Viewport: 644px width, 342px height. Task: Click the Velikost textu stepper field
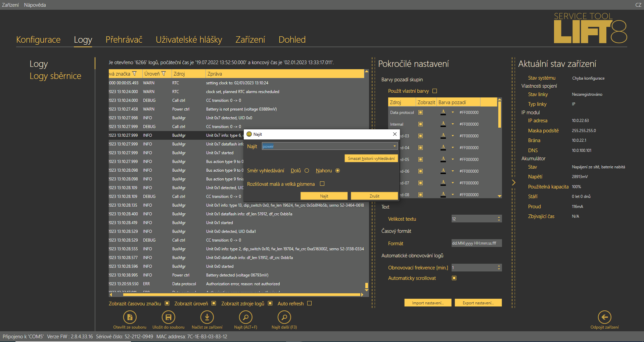(x=474, y=219)
